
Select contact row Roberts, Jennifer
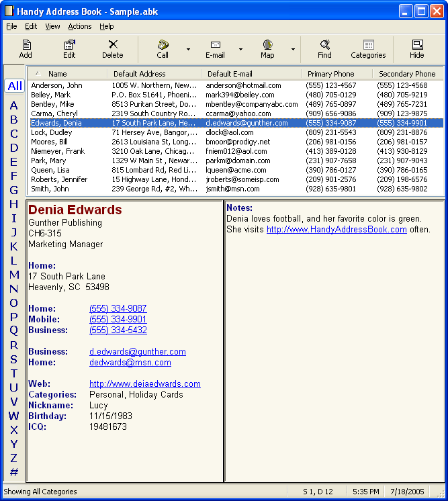236,179
